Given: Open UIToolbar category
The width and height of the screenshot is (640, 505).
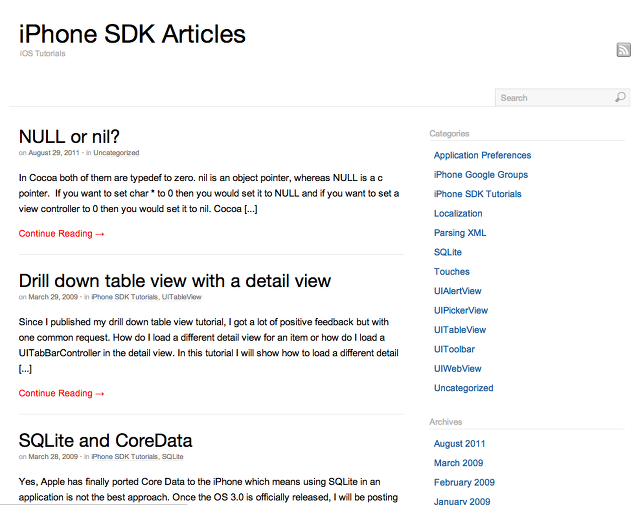Looking at the screenshot, I should click(x=454, y=349).
